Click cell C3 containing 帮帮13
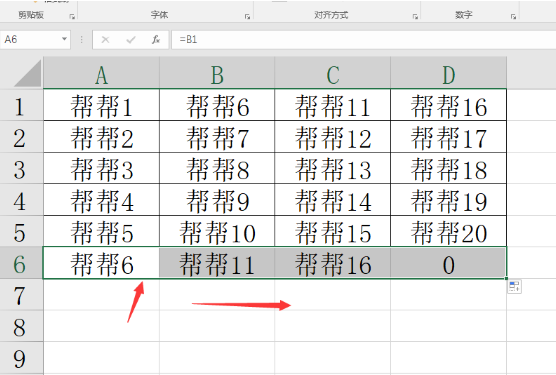This screenshot has height=375, width=556. pyautogui.click(x=333, y=168)
